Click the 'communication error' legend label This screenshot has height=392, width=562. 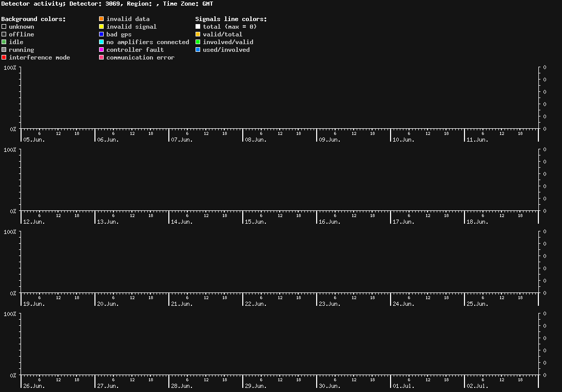(x=141, y=57)
